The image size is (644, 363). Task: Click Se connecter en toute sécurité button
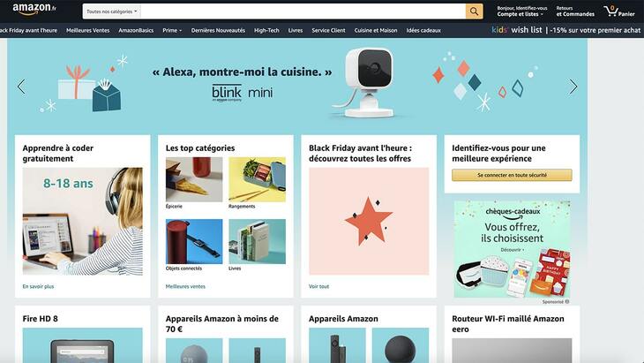coord(512,175)
